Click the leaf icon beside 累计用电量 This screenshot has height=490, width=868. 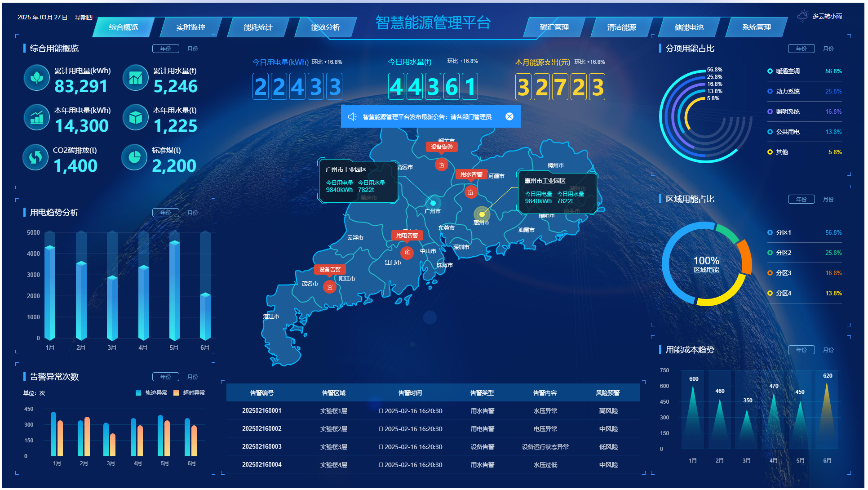pos(36,78)
